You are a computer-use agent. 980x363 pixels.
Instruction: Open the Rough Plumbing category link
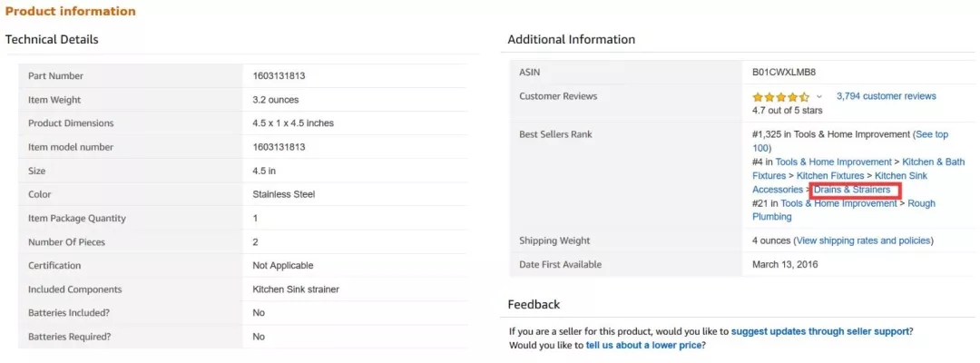844,210
